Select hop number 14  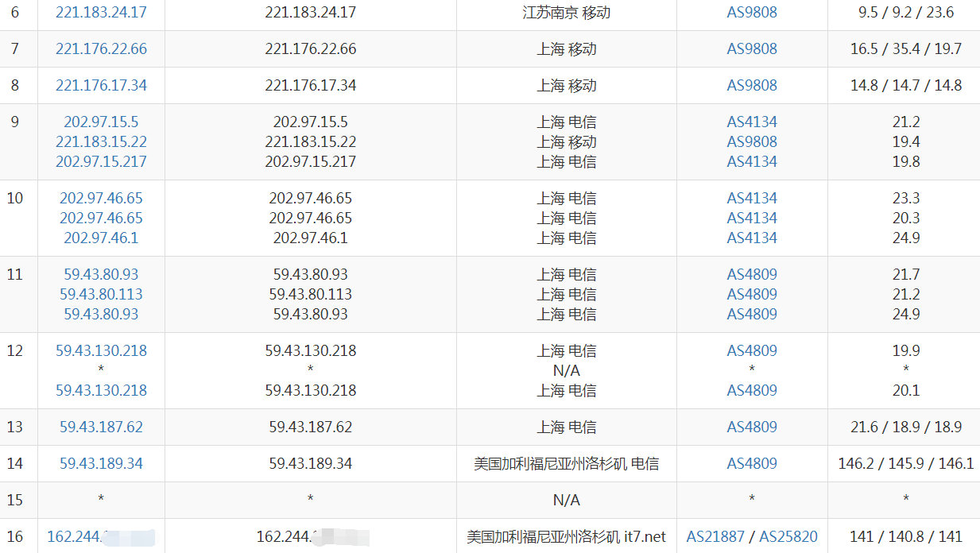tap(14, 463)
